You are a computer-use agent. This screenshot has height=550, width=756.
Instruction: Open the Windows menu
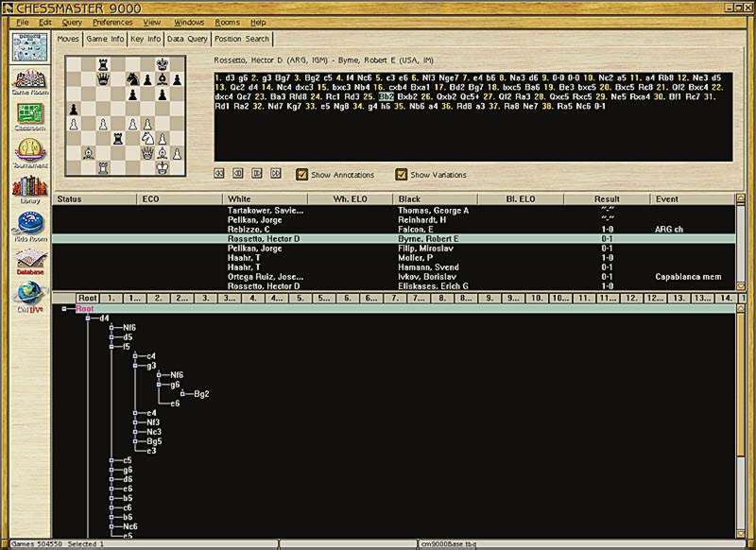[189, 22]
